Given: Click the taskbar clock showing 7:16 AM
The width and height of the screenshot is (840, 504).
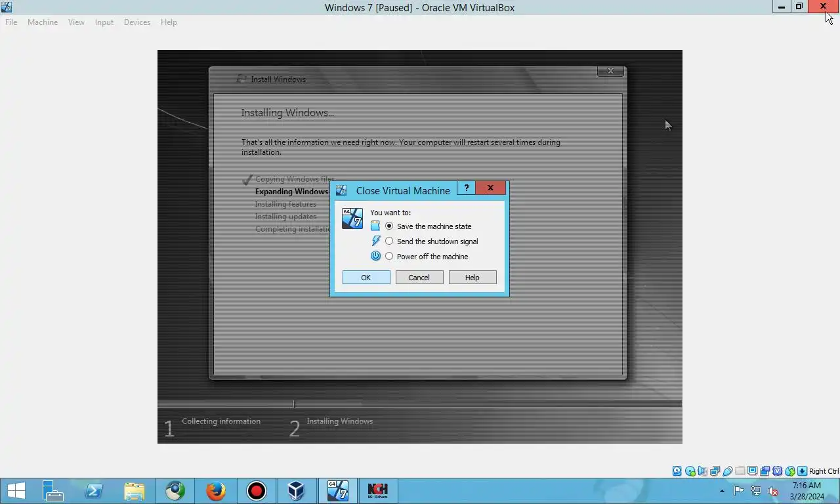Looking at the screenshot, I should (807, 491).
